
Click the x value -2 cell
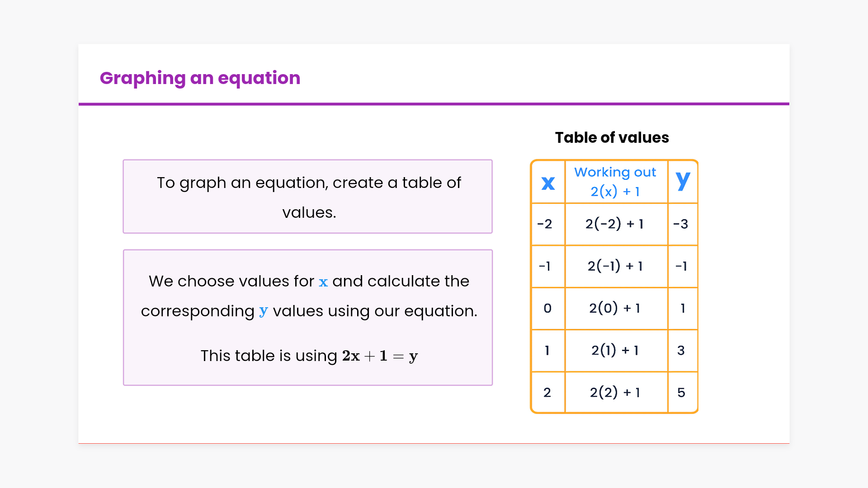click(x=545, y=224)
